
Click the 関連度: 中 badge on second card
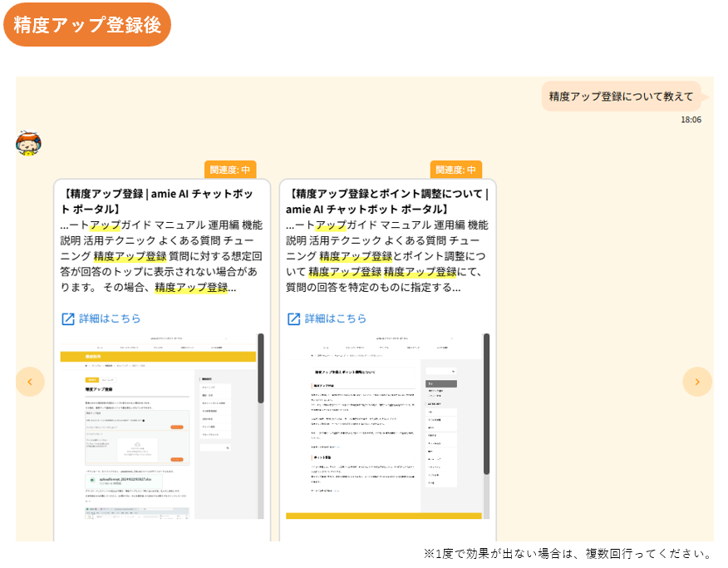coord(455,170)
